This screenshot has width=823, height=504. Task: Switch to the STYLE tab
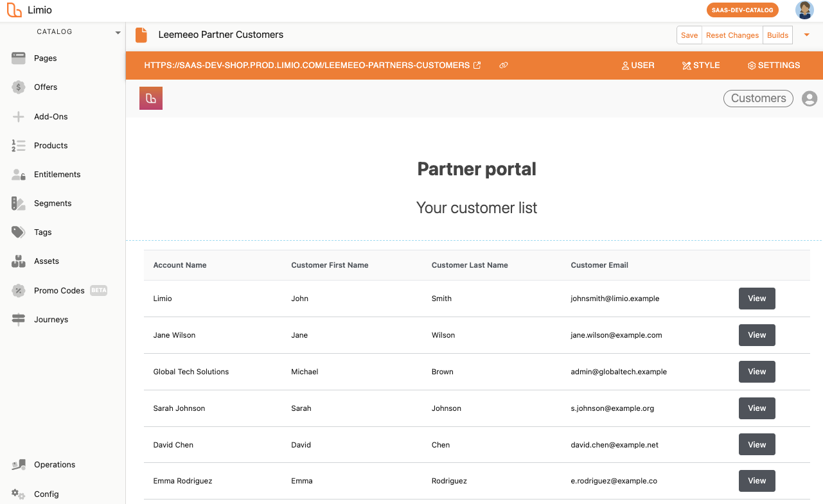click(701, 65)
